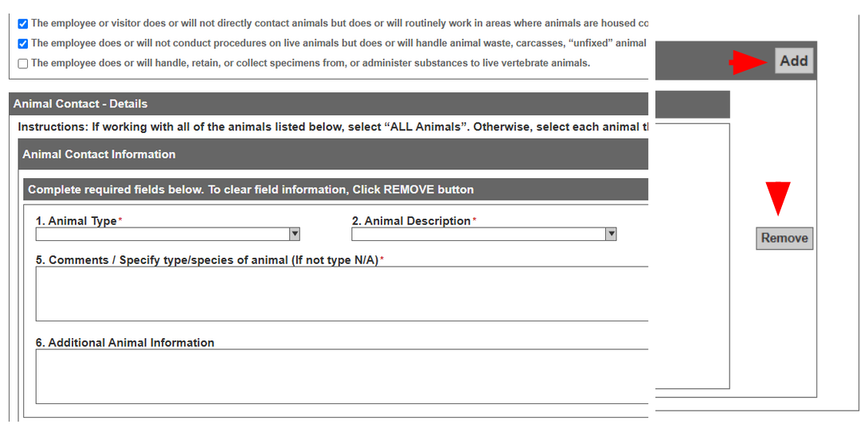868x428 pixels.
Task: Uncheck the handle animal waste, carcasses checkbox
Action: tap(23, 44)
